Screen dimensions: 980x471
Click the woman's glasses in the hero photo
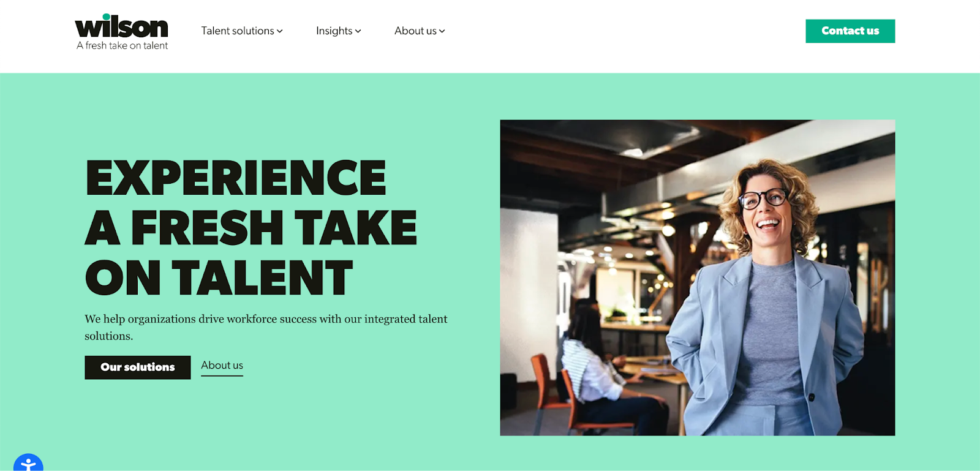click(763, 198)
